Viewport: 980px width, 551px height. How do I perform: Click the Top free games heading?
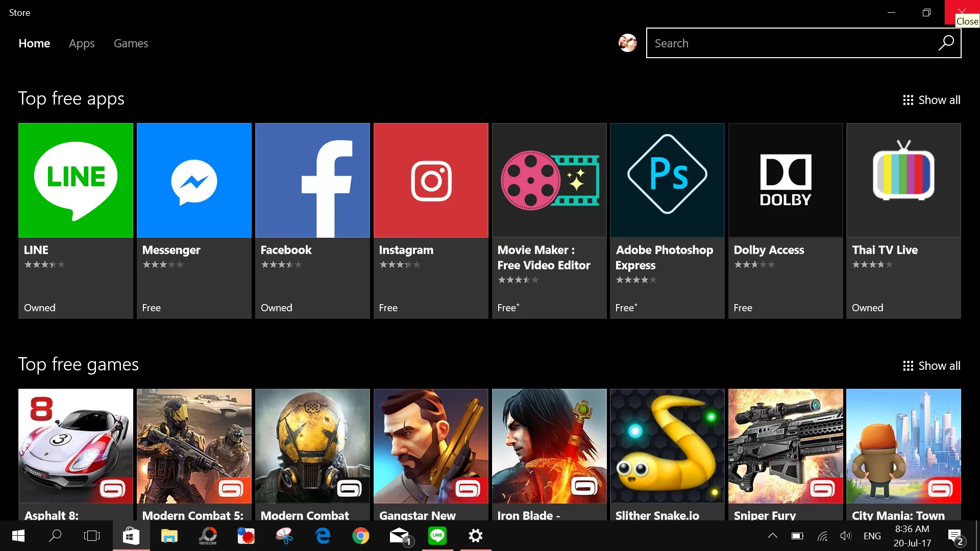(79, 365)
